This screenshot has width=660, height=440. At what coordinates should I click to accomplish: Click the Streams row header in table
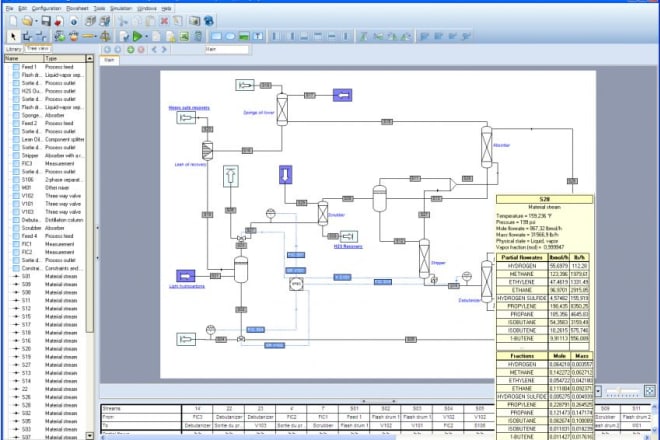141,408
